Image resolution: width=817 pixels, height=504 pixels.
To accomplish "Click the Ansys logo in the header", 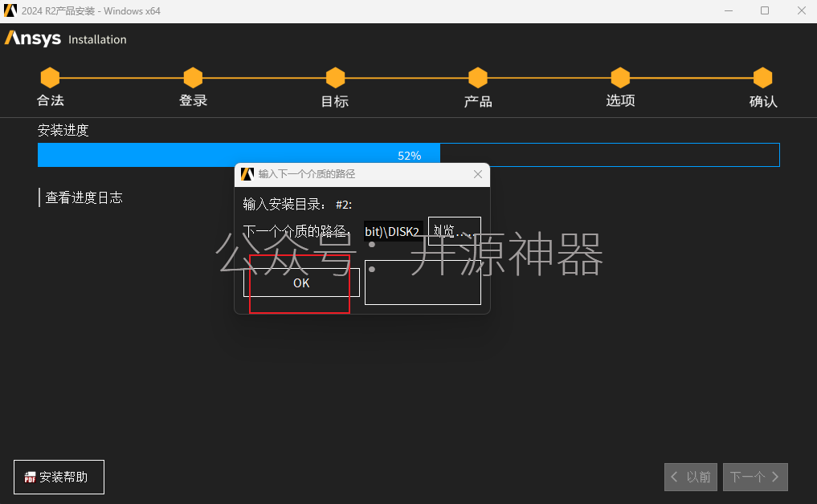I will pyautogui.click(x=33, y=39).
